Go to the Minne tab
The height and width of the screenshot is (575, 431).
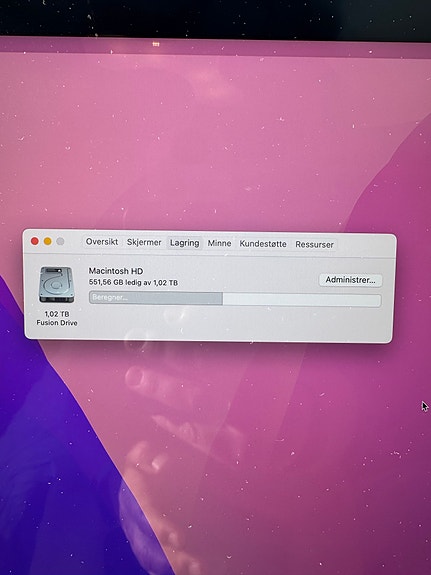[x=219, y=243]
